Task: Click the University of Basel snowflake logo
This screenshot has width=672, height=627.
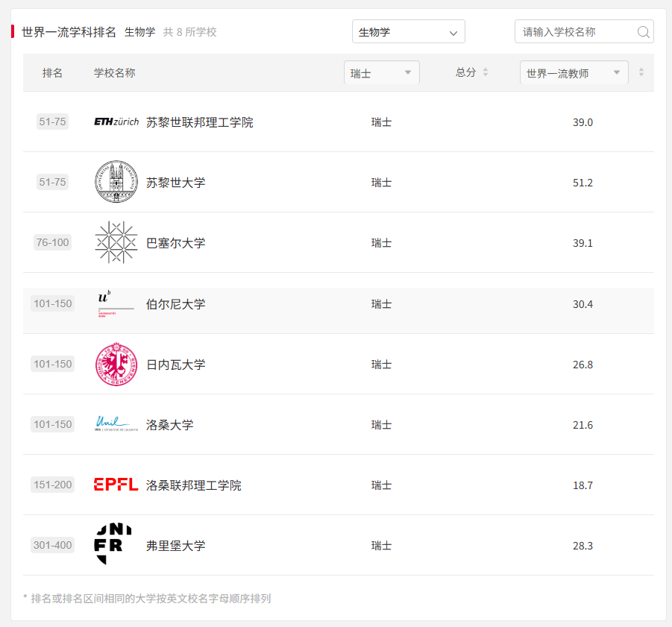Action: tap(116, 242)
